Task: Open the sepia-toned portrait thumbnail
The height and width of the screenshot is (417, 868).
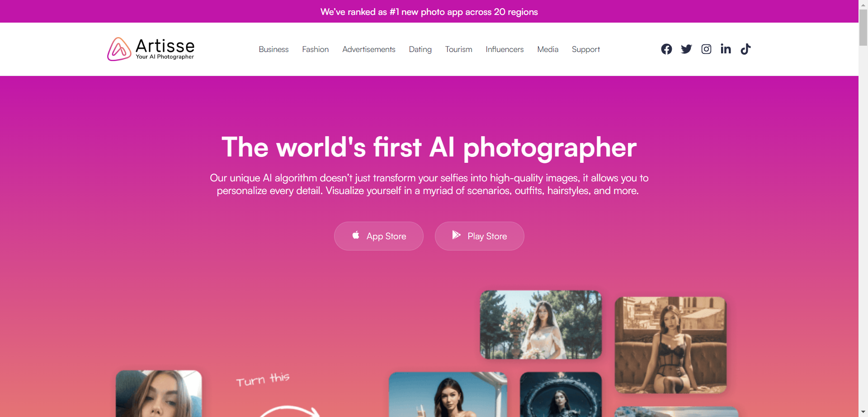Action: [x=670, y=345]
